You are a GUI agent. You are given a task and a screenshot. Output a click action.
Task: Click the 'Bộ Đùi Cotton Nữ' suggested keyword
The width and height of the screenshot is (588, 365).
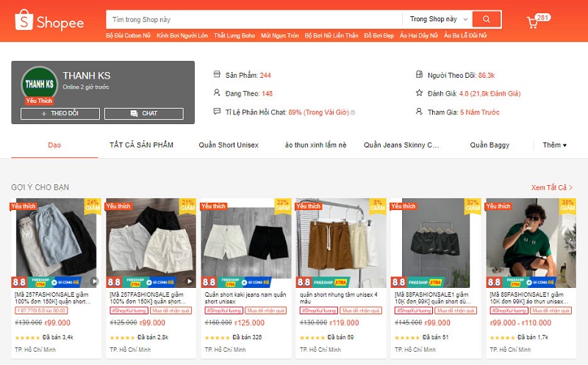coord(127,35)
